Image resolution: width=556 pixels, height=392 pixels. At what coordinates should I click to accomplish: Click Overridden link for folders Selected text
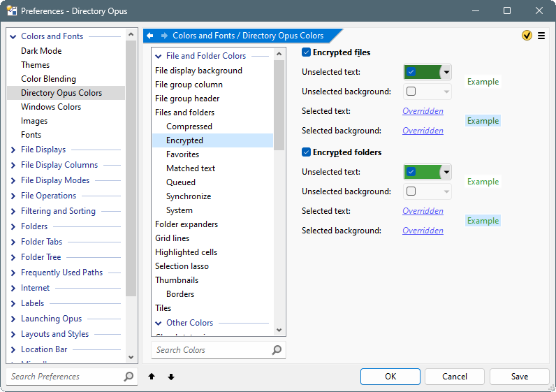coord(423,211)
